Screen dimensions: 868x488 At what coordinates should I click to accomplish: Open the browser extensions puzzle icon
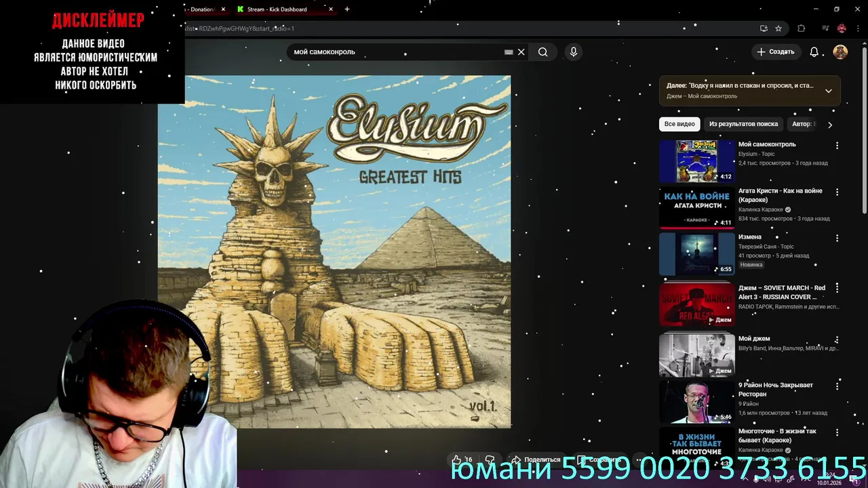[801, 28]
